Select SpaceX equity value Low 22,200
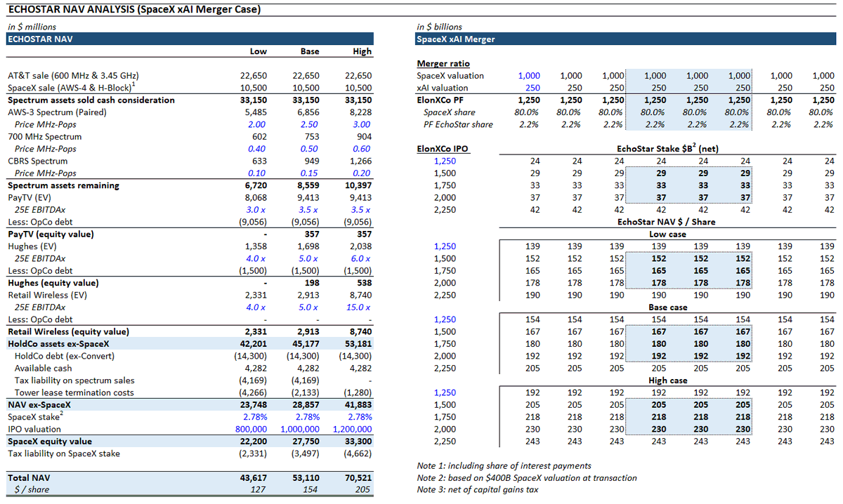The height and width of the screenshot is (504, 843). tap(253, 442)
